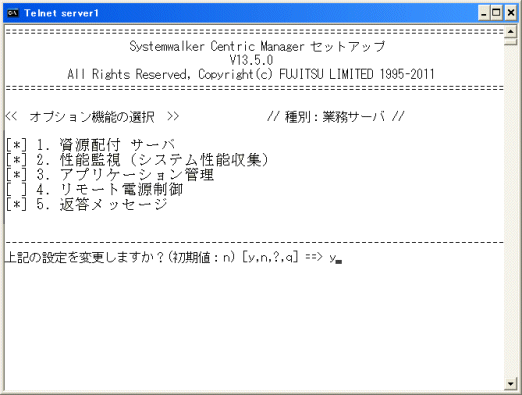This screenshot has height=395, width=522.
Task: Click the [*] marker for 2. 性能監視
Action: tap(16, 160)
